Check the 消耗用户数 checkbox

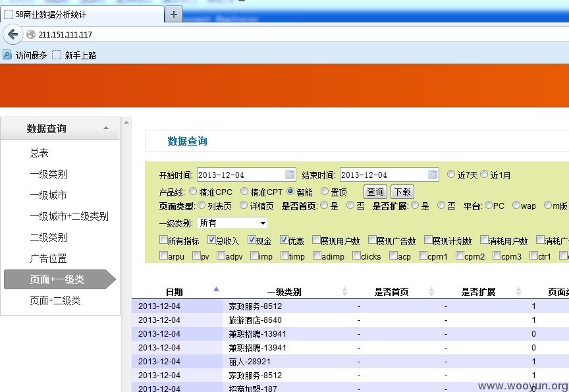tap(484, 240)
